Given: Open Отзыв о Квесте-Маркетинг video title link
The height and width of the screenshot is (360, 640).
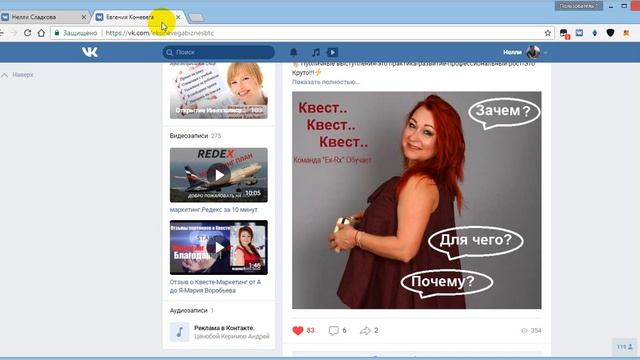Looking at the screenshot, I should 215,286.
